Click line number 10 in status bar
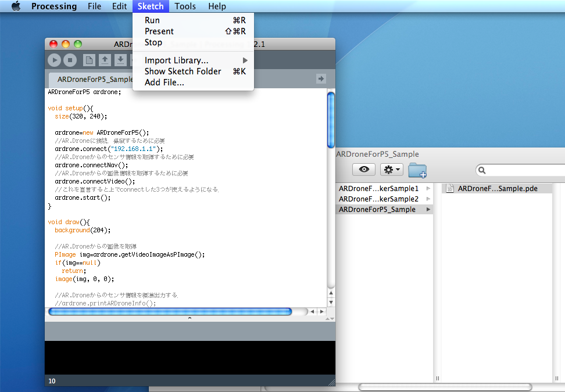565x392 pixels. tap(52, 381)
